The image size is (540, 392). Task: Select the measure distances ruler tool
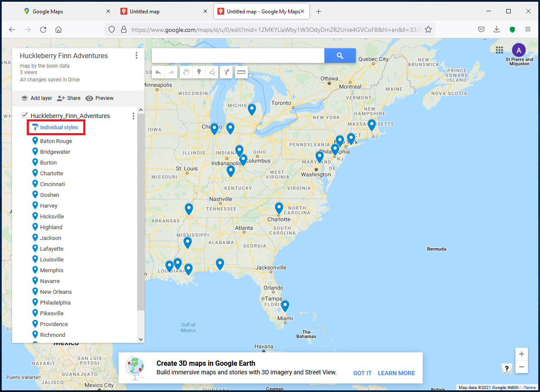point(241,72)
